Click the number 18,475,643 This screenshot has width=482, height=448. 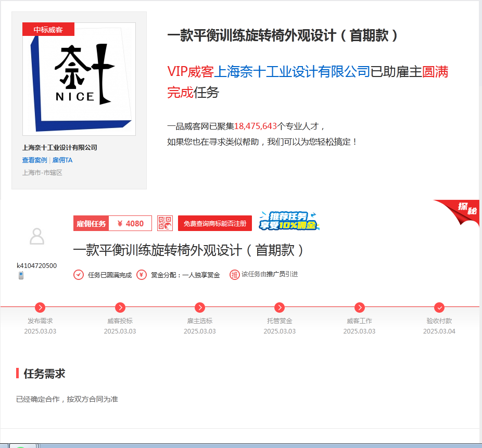pyautogui.click(x=256, y=126)
